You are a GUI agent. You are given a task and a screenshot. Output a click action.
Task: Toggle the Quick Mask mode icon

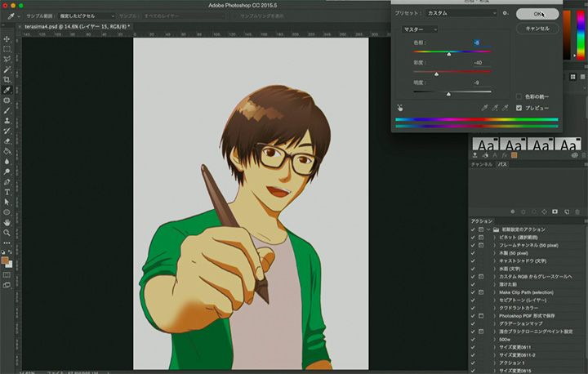click(x=7, y=275)
